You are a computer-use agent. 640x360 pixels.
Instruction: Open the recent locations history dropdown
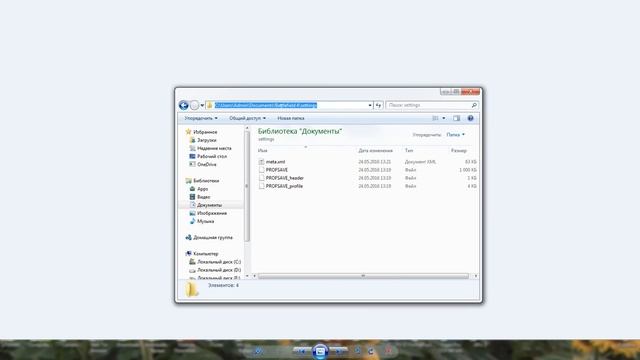pos(202,106)
